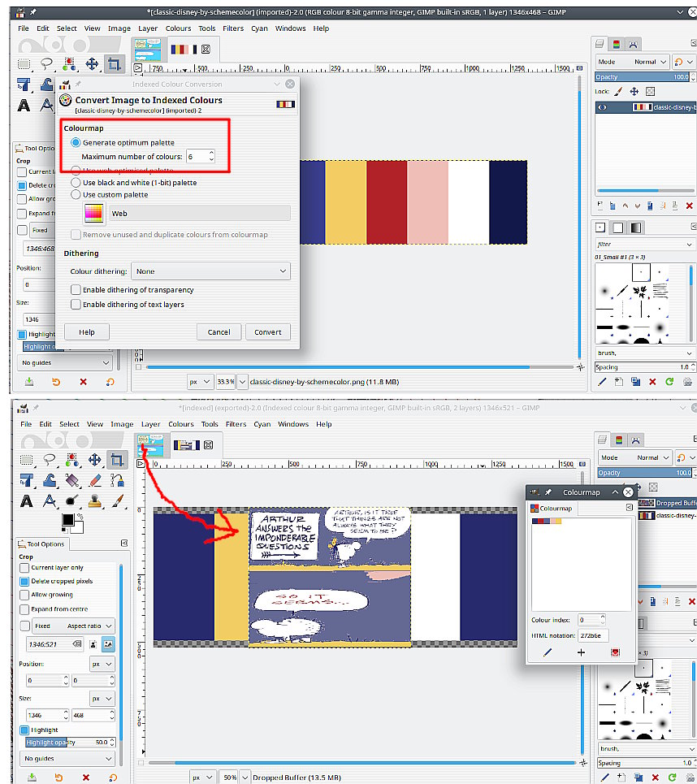
Task: Select Crop tool in lower GIMP window
Action: coord(117,460)
